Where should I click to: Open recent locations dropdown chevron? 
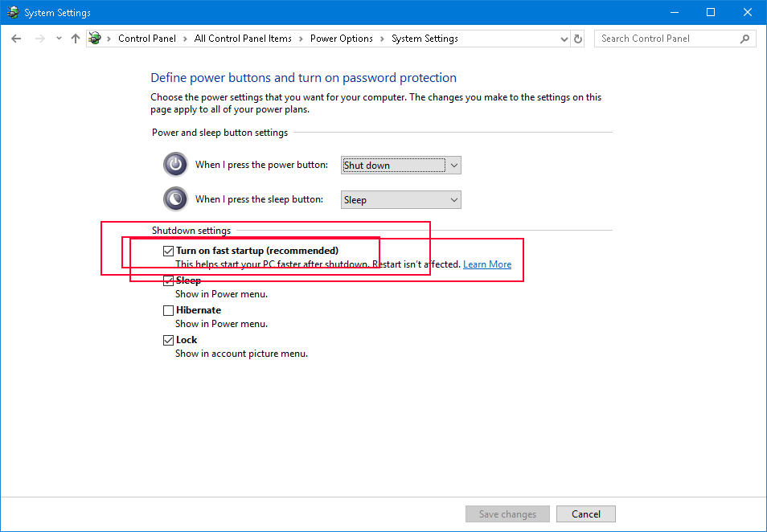(59, 39)
